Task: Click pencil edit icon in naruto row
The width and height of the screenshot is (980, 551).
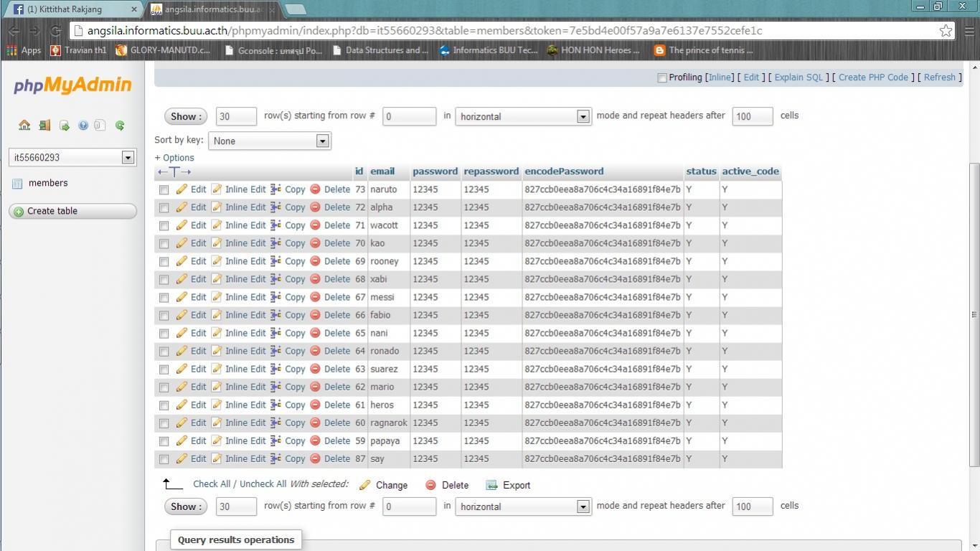Action: pos(182,189)
